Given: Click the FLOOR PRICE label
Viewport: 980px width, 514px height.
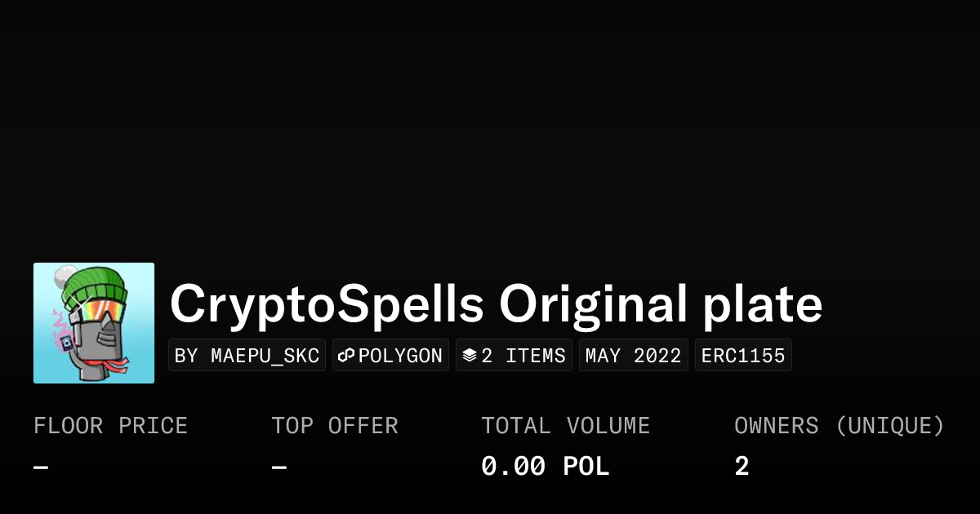Looking at the screenshot, I should [x=110, y=426].
